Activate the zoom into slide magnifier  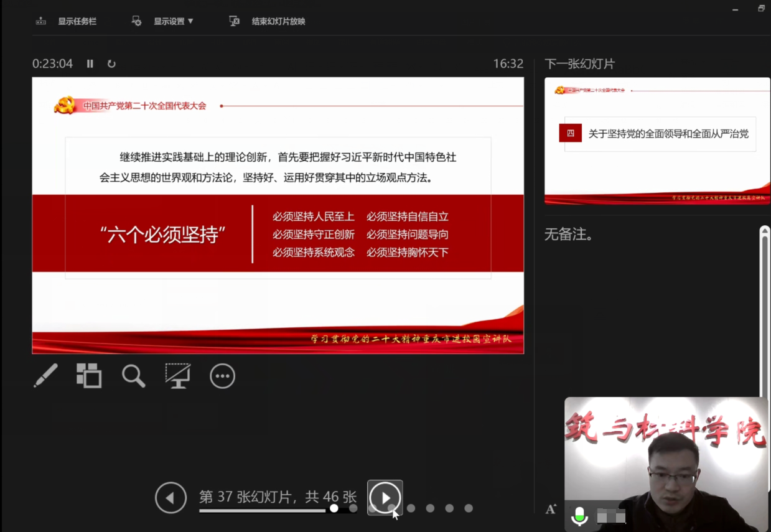[x=133, y=376]
